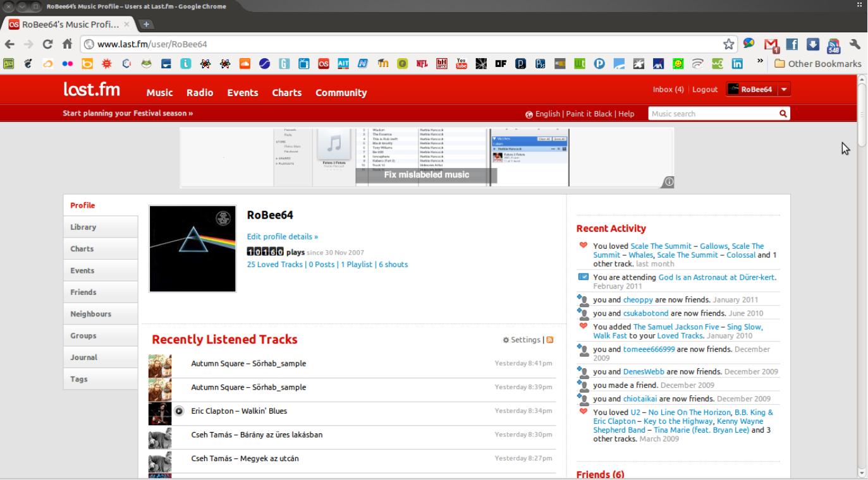Bookmark this page with the star icon
This screenshot has height=480, width=868.
click(x=730, y=44)
